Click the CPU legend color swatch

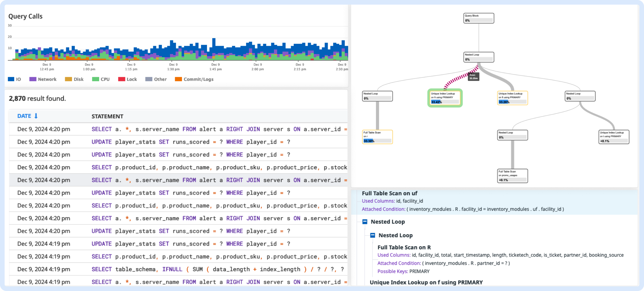95,79
